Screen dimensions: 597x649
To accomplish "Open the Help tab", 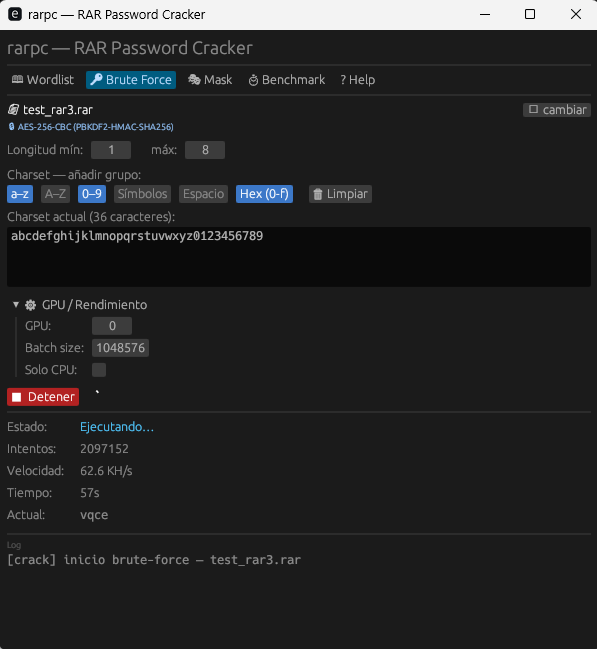I will (x=358, y=79).
